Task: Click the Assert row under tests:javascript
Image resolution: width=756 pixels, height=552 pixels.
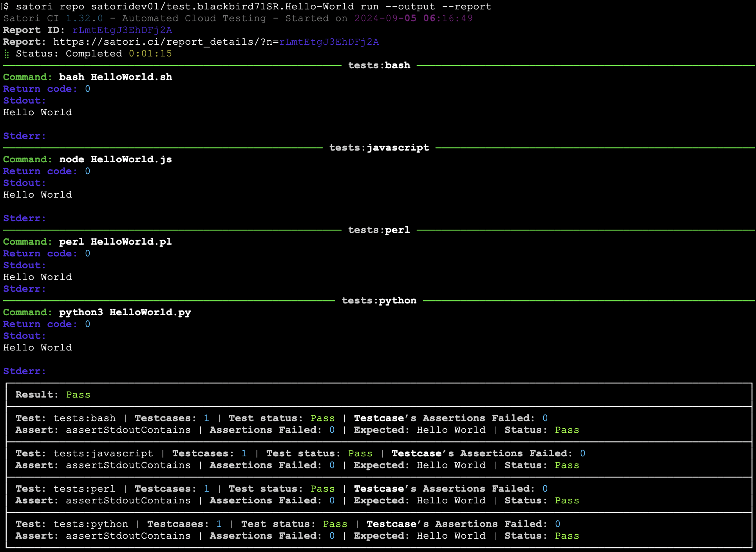Action: pos(297,465)
